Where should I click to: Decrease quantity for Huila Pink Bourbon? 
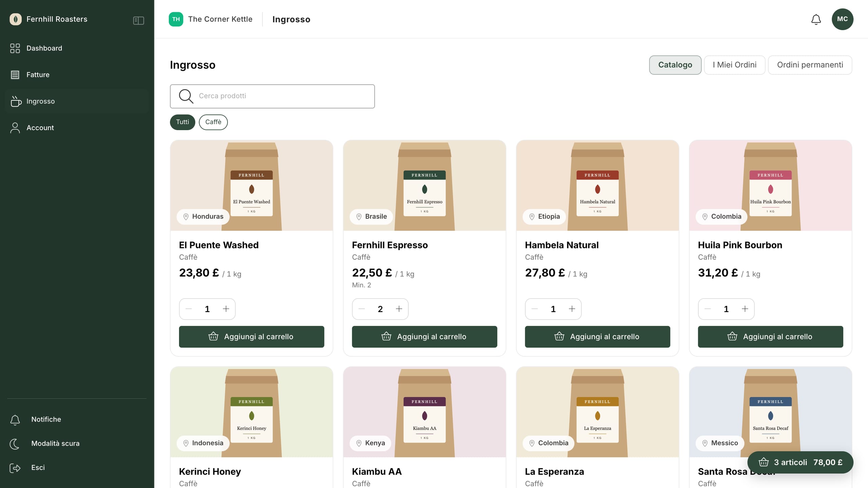[x=708, y=309]
